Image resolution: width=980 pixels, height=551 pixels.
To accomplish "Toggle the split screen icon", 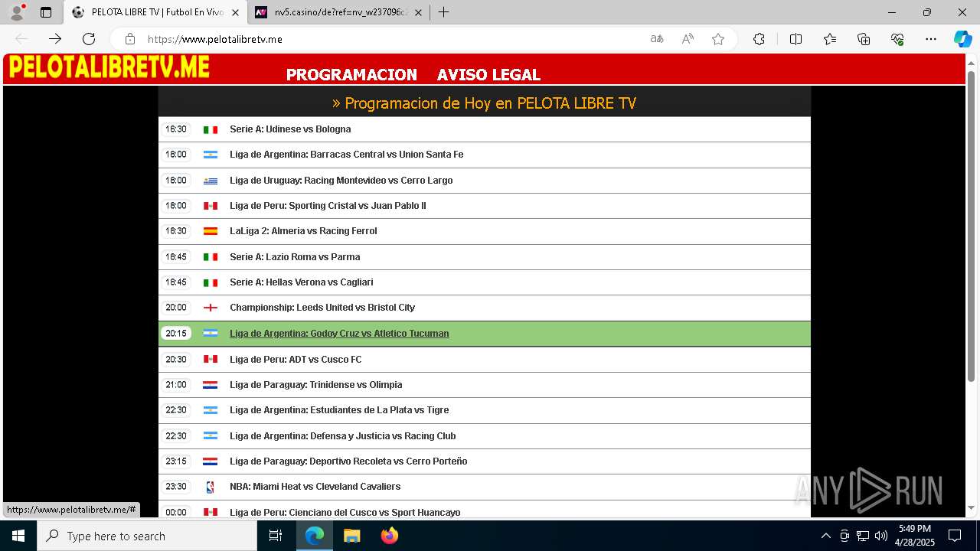I will pos(795,39).
